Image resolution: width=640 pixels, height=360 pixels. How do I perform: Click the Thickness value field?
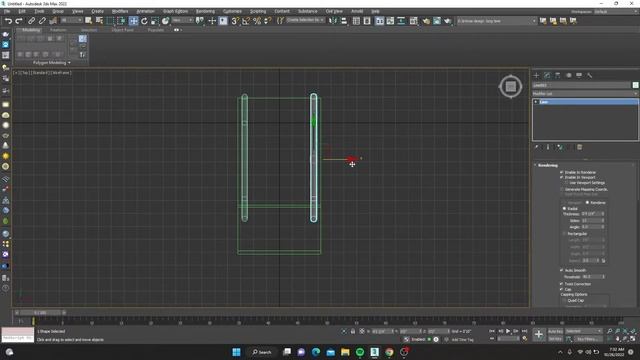590,214
